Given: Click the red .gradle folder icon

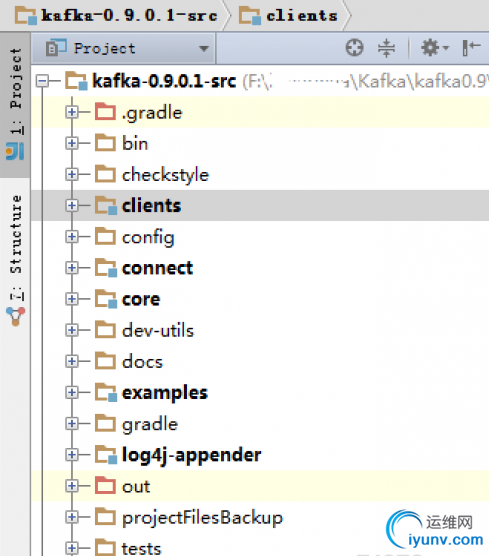Looking at the screenshot, I should [x=105, y=112].
